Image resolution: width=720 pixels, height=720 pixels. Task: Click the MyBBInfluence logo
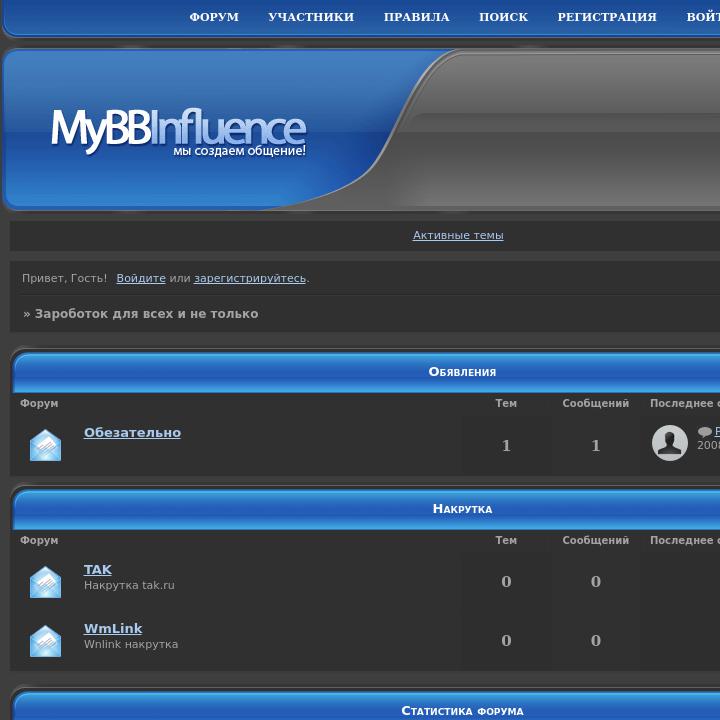pyautogui.click(x=178, y=131)
